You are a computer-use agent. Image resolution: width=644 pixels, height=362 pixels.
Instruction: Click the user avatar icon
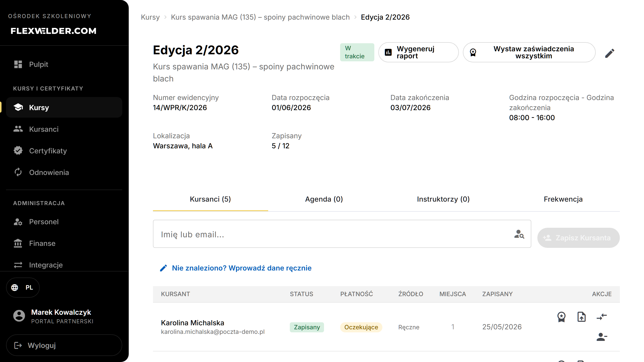coord(19,316)
